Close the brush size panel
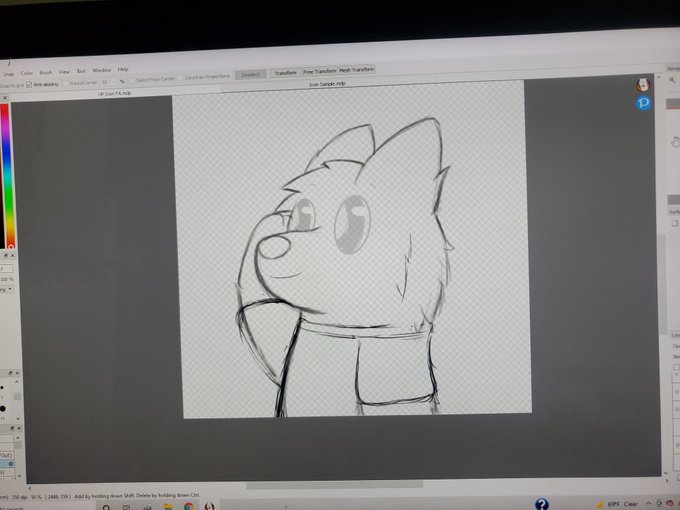This screenshot has width=680, height=510. point(17,373)
